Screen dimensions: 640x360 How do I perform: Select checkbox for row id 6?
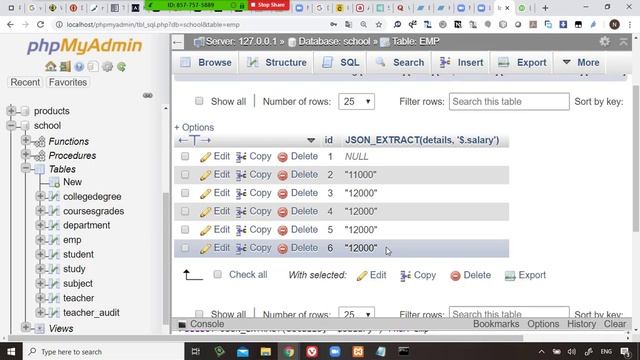(x=185, y=248)
